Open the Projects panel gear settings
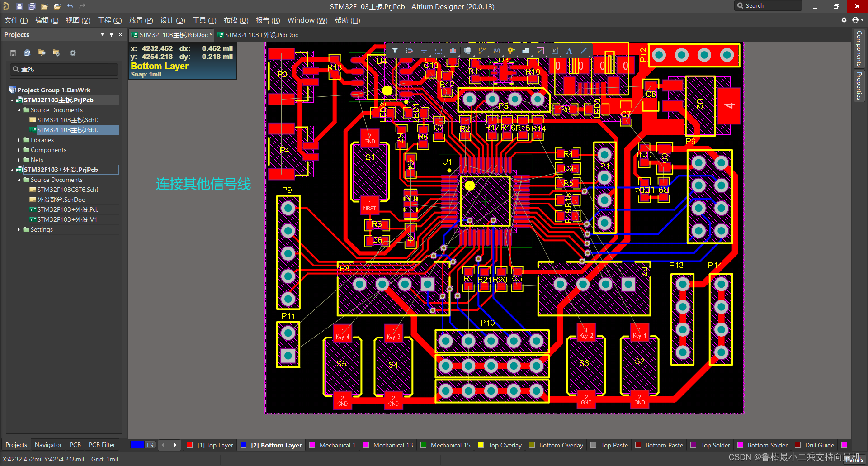The width and height of the screenshot is (868, 466). tap(72, 53)
